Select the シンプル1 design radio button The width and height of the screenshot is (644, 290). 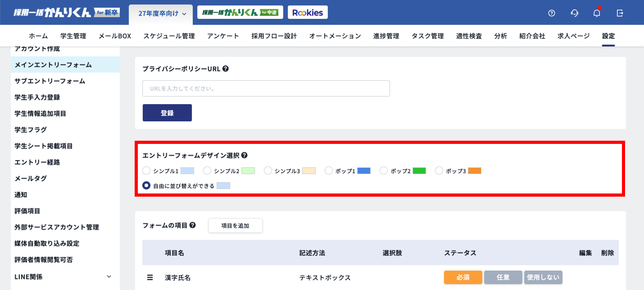[146, 170]
